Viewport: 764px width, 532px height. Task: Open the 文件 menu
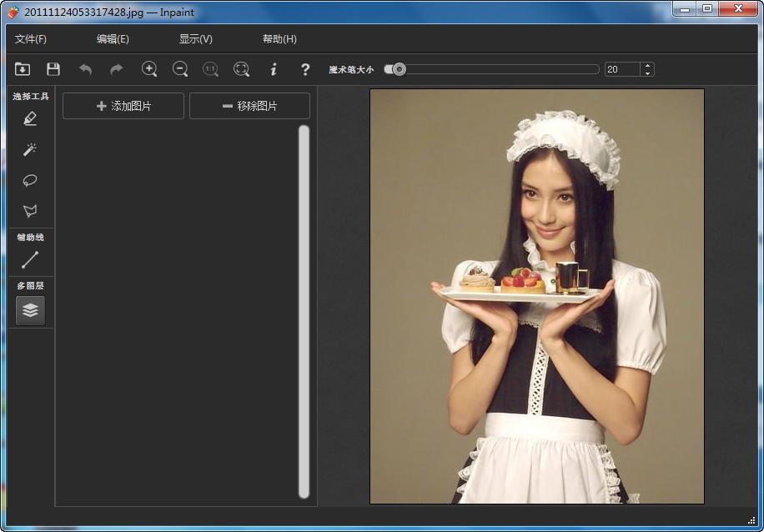31,38
